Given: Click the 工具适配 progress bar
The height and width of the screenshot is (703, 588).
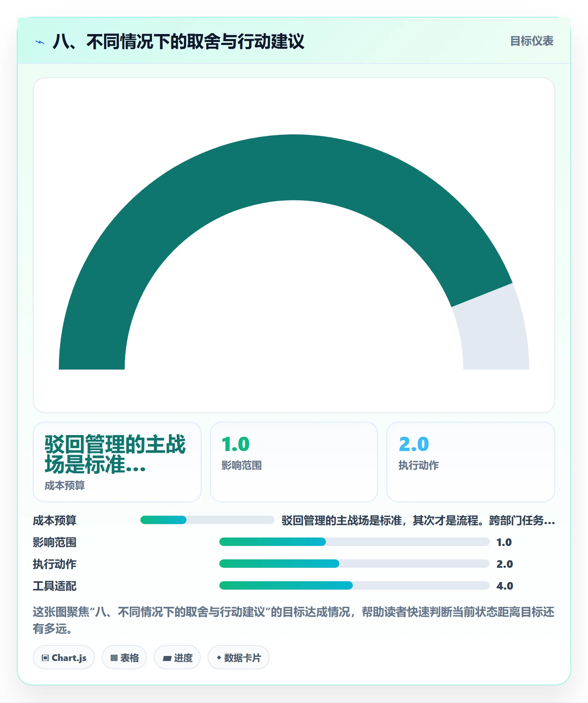Looking at the screenshot, I should pos(354,585).
